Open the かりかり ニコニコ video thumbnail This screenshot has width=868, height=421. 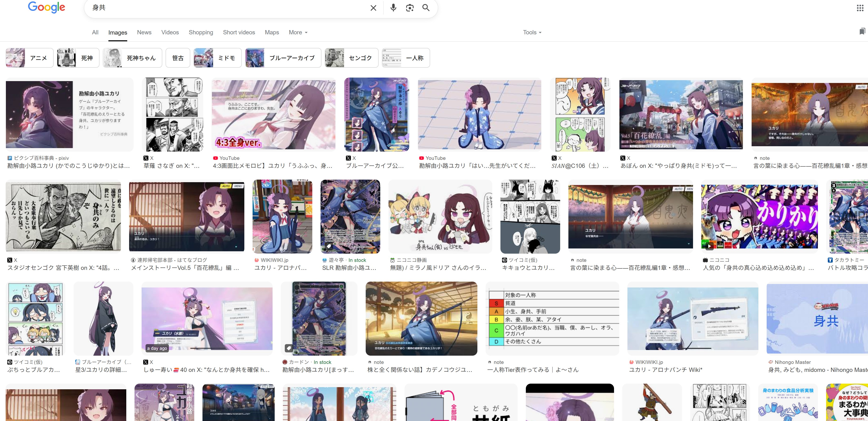pos(760,216)
